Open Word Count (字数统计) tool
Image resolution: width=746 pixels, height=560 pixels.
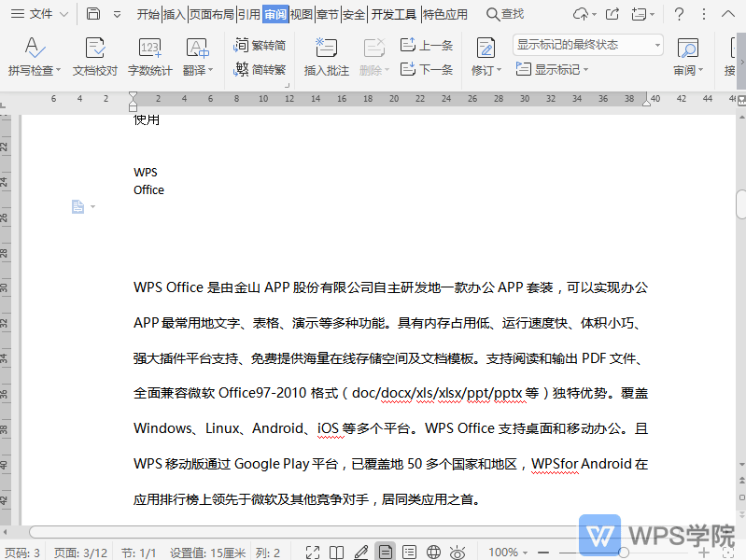coord(149,49)
